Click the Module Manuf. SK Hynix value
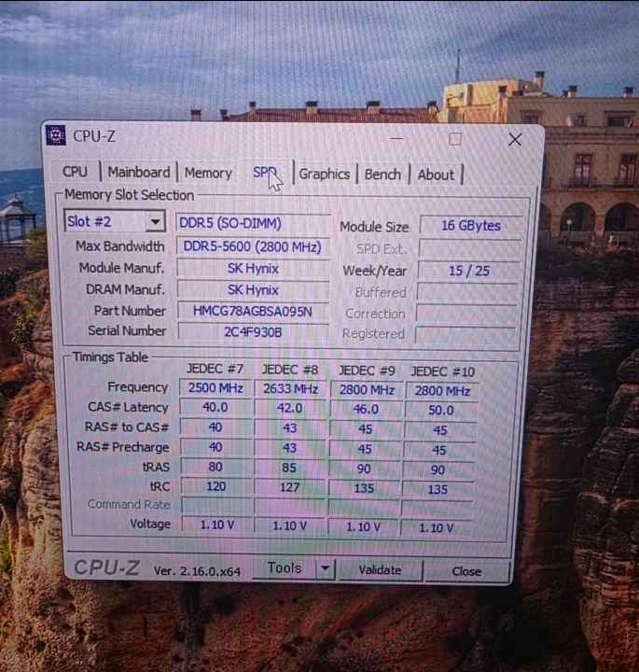 pyautogui.click(x=253, y=269)
